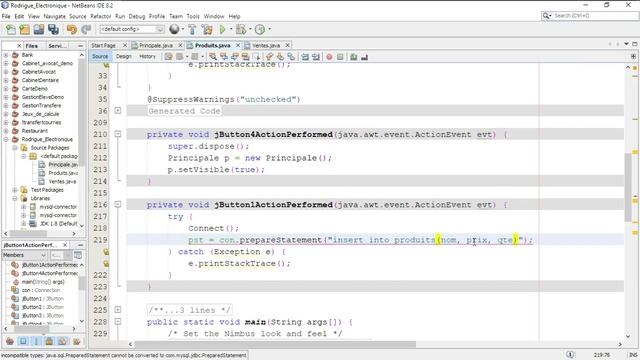Select Ventes.java in project tree

[62, 181]
